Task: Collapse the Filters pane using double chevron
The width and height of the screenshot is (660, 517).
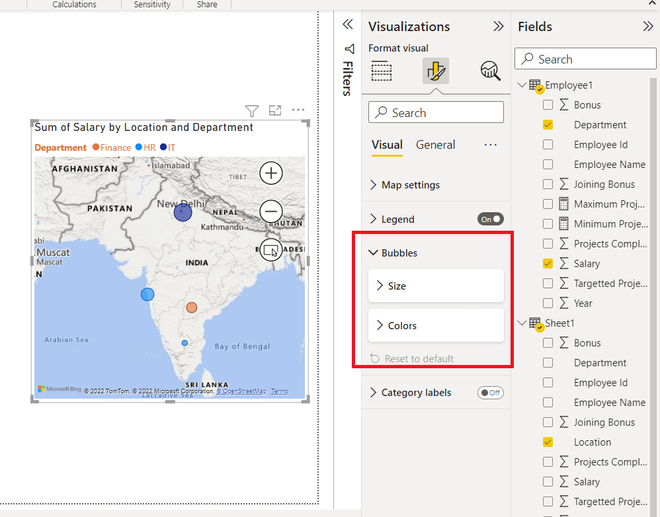Action: click(348, 25)
